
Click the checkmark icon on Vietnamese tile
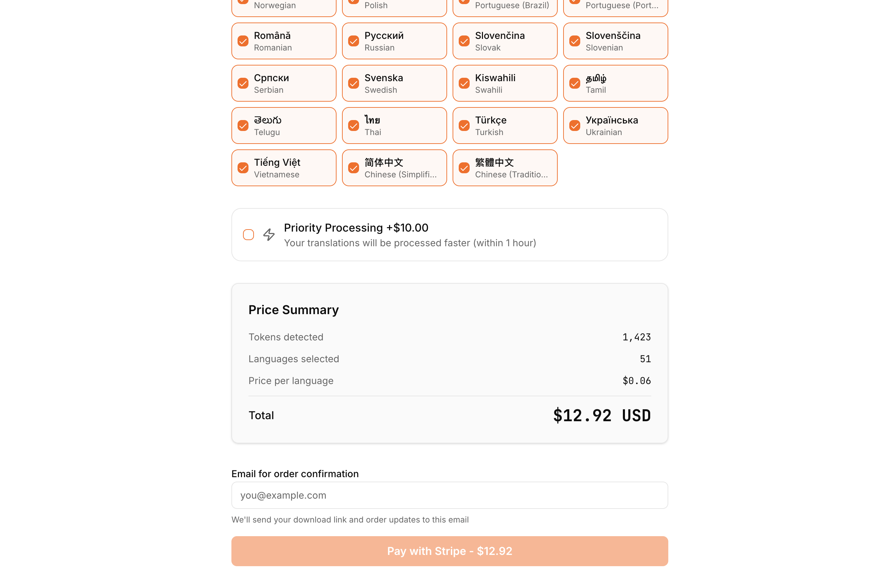pyautogui.click(x=243, y=167)
